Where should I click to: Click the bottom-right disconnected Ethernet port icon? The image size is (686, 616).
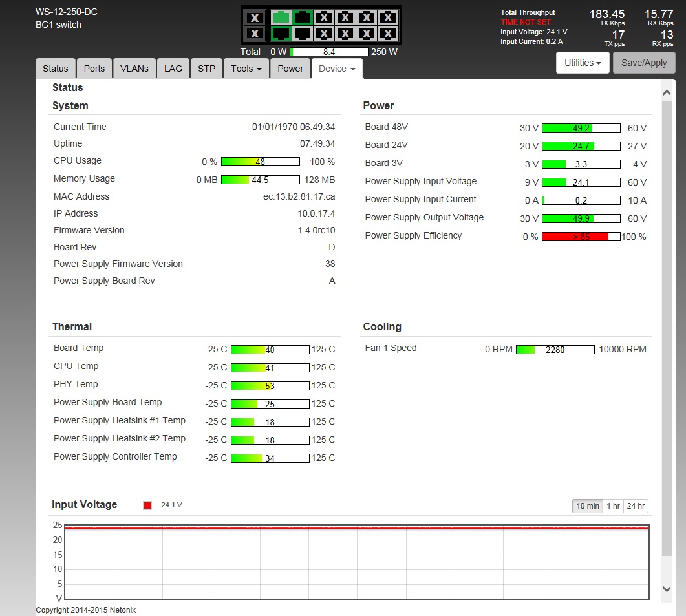pos(387,33)
